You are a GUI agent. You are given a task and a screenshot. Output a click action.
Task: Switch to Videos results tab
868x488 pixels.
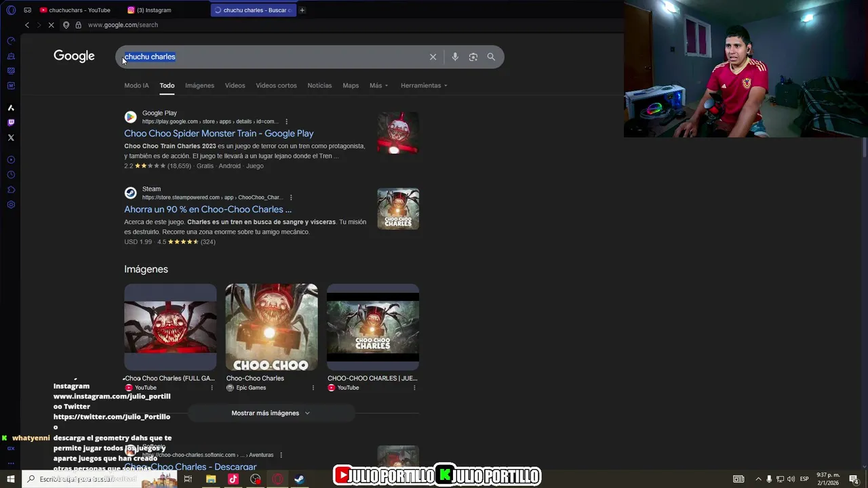[x=235, y=85]
